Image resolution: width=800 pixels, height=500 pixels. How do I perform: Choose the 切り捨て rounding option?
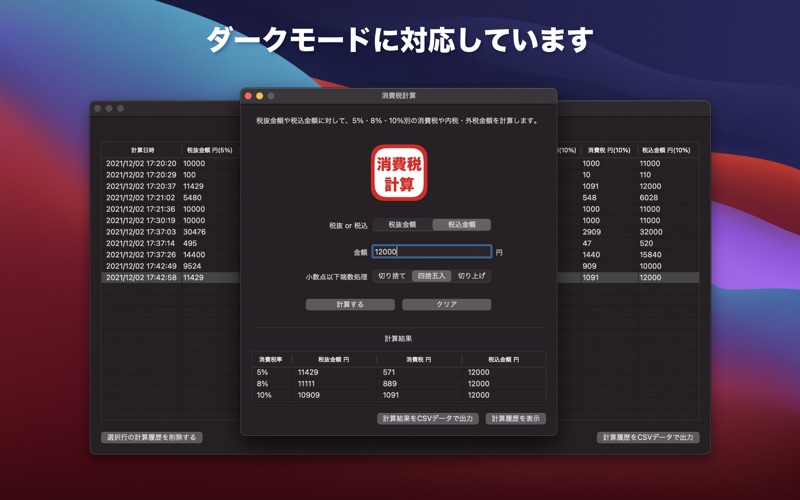pos(391,276)
